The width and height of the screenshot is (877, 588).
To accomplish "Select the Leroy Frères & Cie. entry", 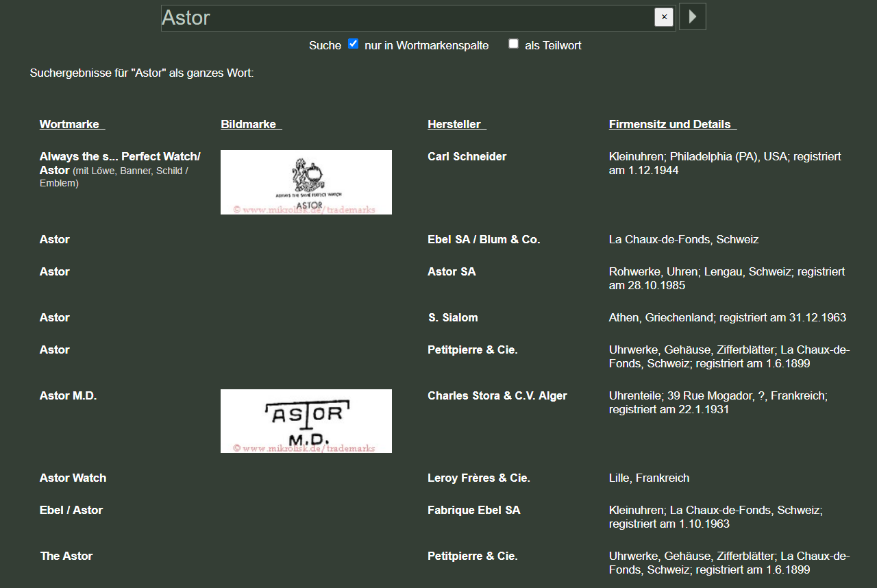I will (x=478, y=478).
